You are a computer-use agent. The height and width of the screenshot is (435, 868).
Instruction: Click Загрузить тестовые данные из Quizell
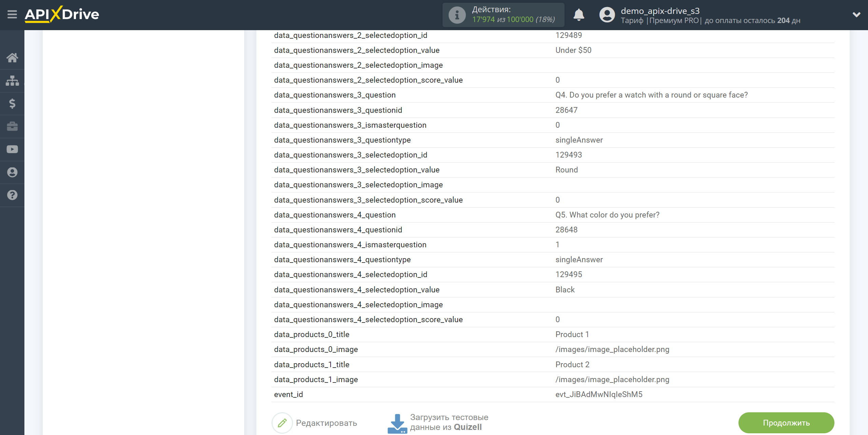[x=449, y=422]
